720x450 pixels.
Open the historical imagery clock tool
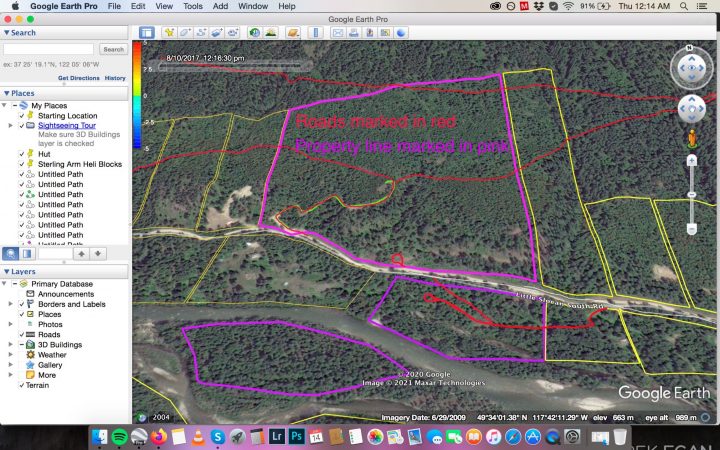click(x=252, y=33)
